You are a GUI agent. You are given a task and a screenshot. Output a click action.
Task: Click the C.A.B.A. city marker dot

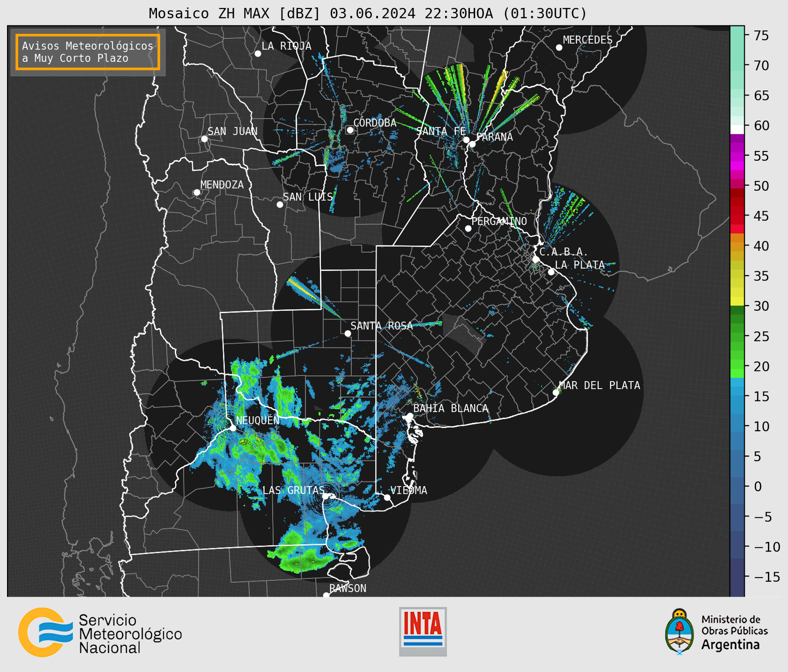[536, 259]
